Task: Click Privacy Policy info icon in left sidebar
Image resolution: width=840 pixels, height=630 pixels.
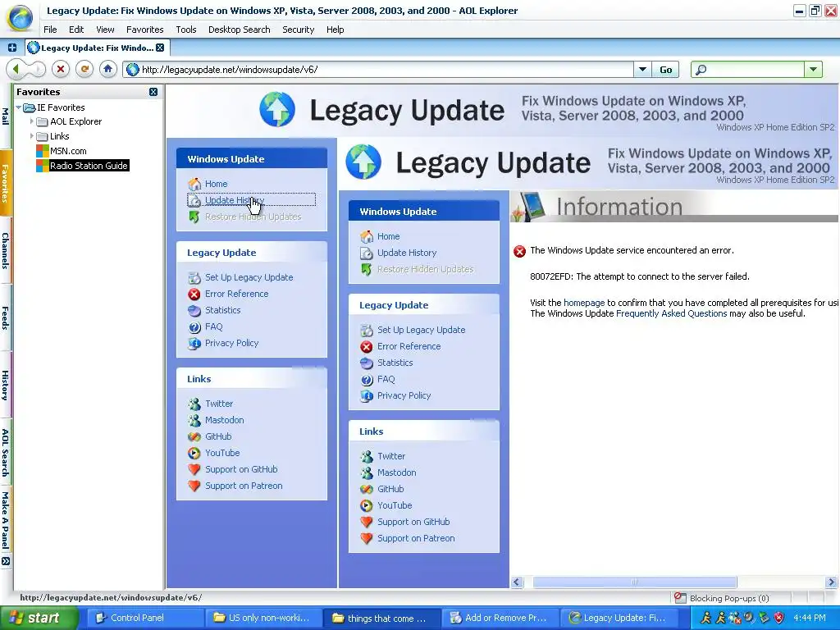Action: [x=194, y=344]
